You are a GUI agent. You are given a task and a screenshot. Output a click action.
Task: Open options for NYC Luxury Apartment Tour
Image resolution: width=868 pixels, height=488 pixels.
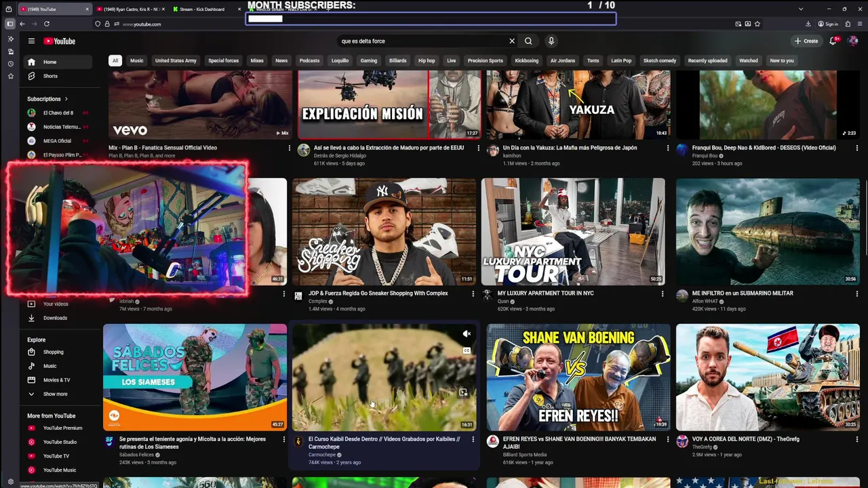tap(663, 293)
